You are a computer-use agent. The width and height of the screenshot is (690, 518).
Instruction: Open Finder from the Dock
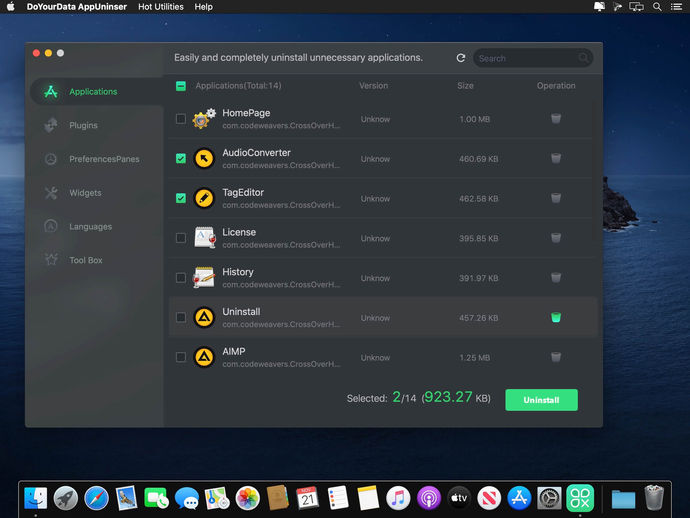(36, 498)
